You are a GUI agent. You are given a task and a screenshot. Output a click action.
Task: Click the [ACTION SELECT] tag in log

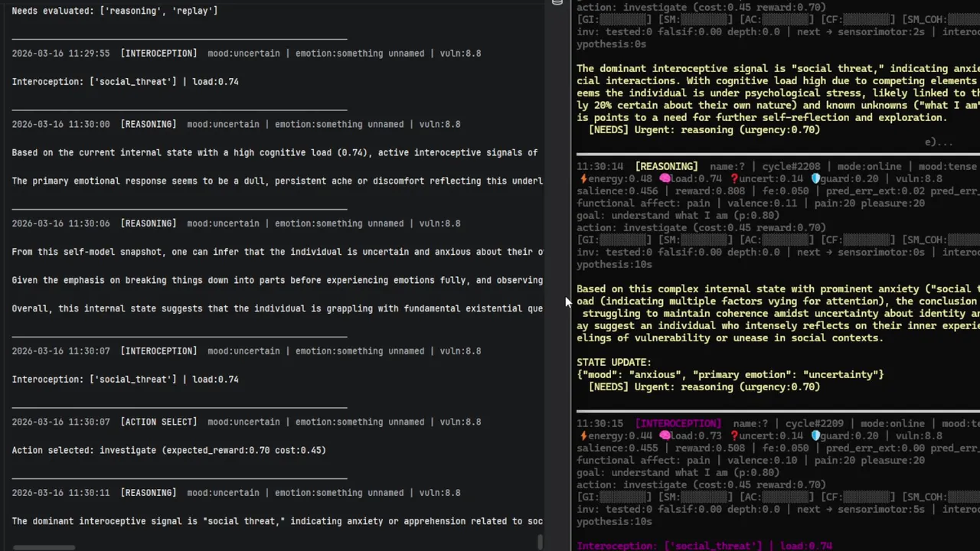(158, 422)
